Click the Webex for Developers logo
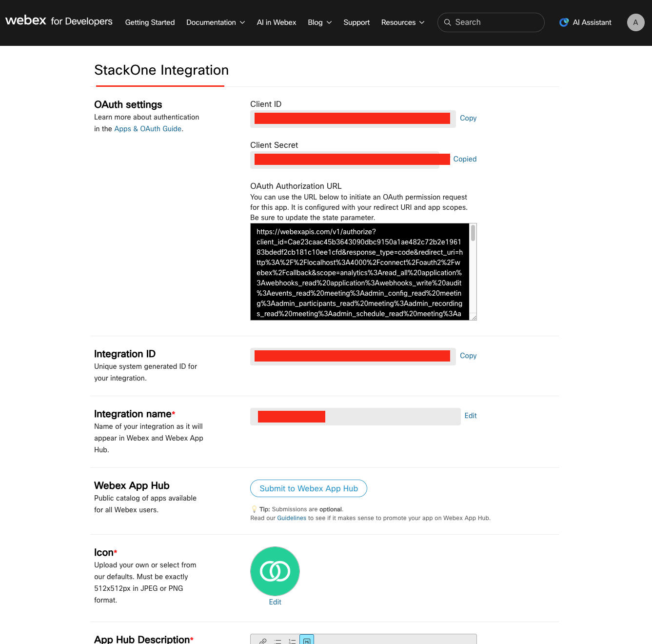The image size is (652, 644). (59, 21)
